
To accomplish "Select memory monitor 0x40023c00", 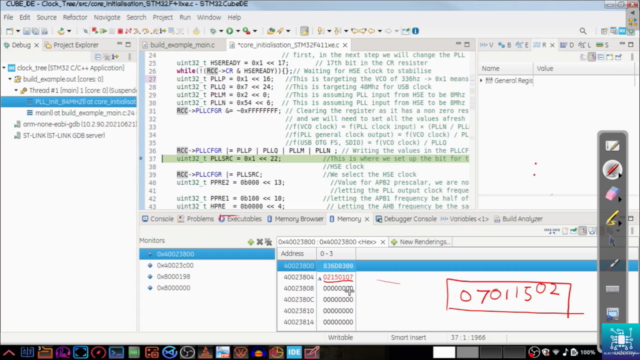I will click(x=175, y=265).
